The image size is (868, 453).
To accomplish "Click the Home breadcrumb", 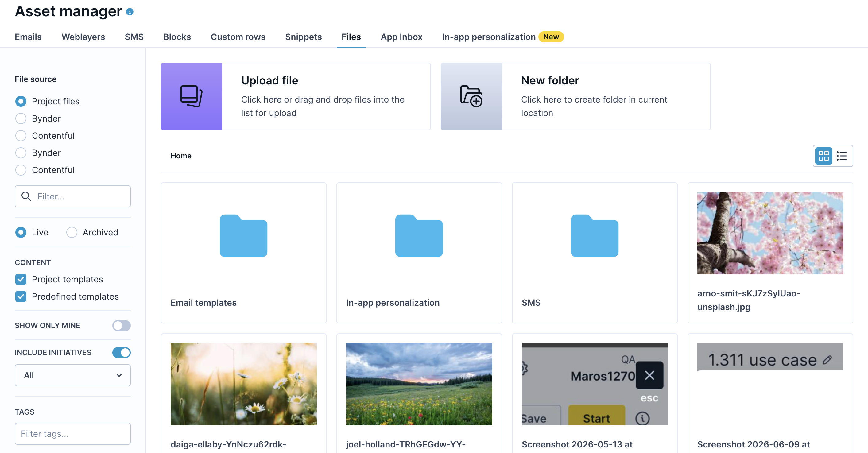I will coord(181,156).
